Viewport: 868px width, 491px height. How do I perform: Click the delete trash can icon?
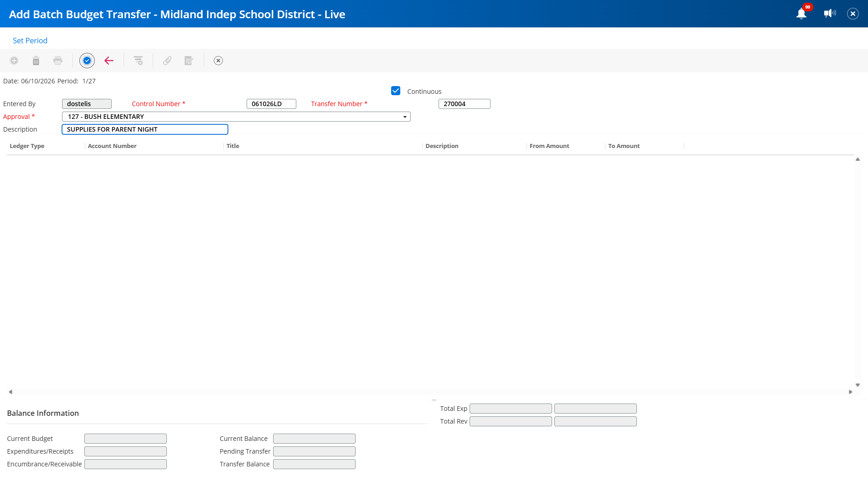(36, 61)
